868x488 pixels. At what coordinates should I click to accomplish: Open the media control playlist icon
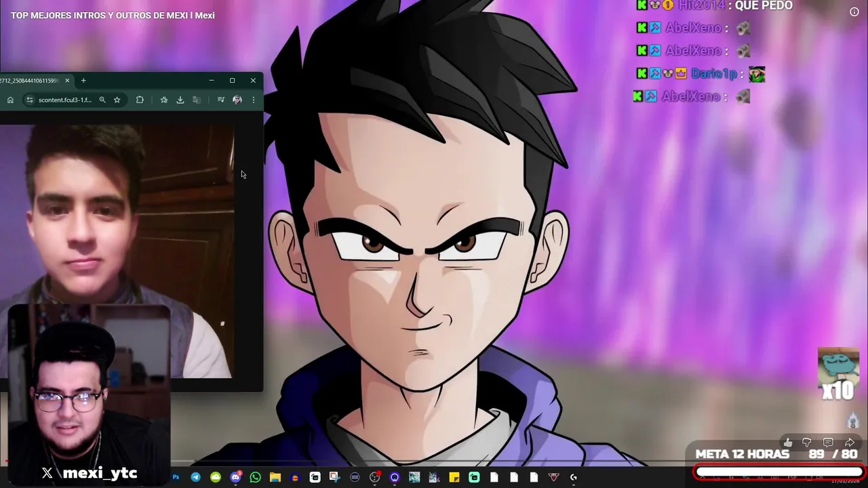tap(221, 100)
